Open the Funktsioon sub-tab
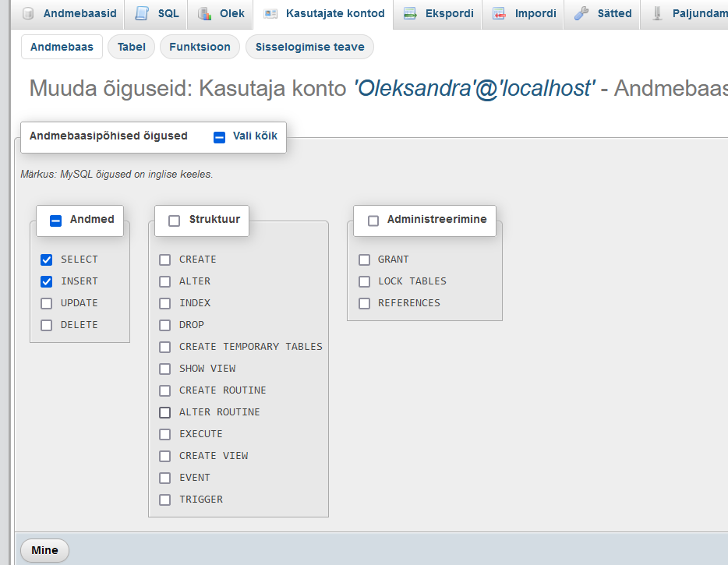The width and height of the screenshot is (728, 565). tap(200, 47)
